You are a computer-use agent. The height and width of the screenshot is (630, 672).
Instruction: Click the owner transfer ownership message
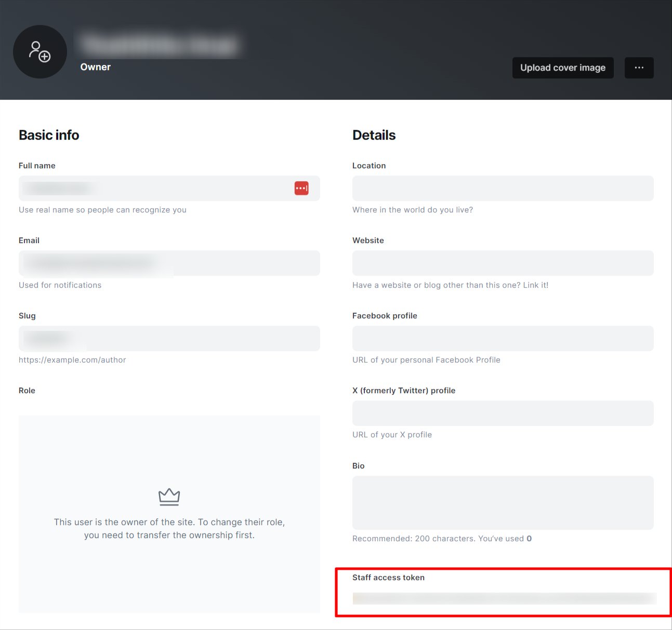pos(169,529)
